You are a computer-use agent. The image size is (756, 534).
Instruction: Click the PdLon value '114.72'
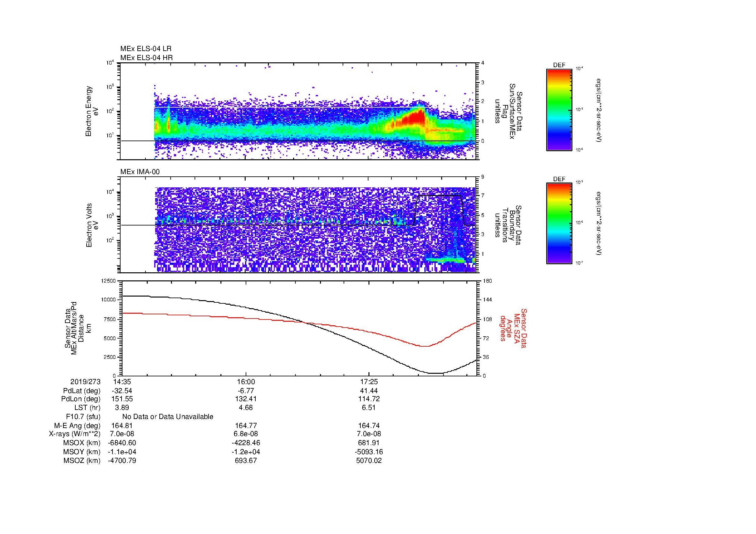coord(369,399)
